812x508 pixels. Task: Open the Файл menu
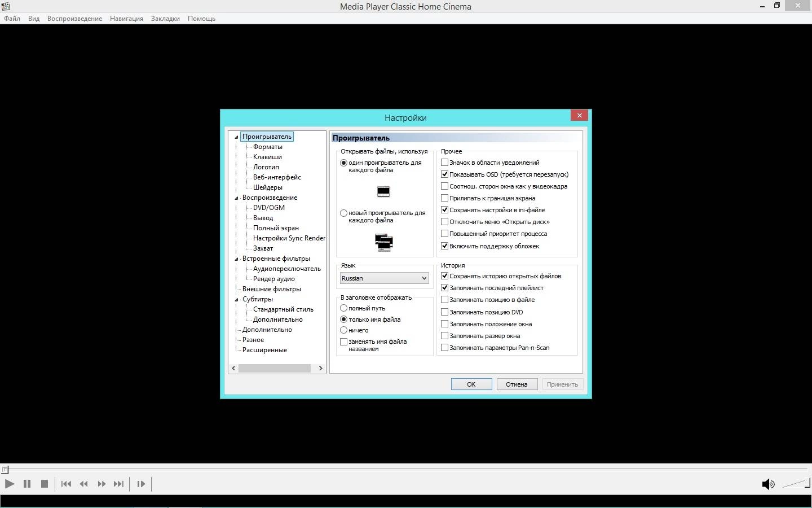[12, 19]
